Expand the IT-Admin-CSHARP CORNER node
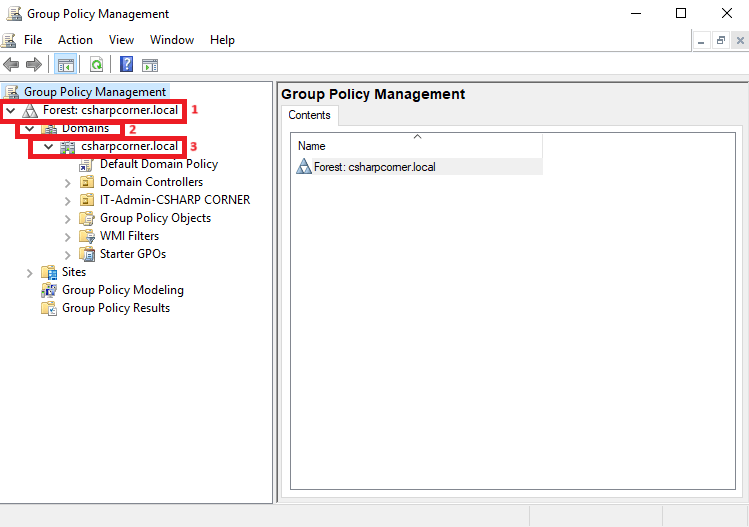 click(x=68, y=201)
